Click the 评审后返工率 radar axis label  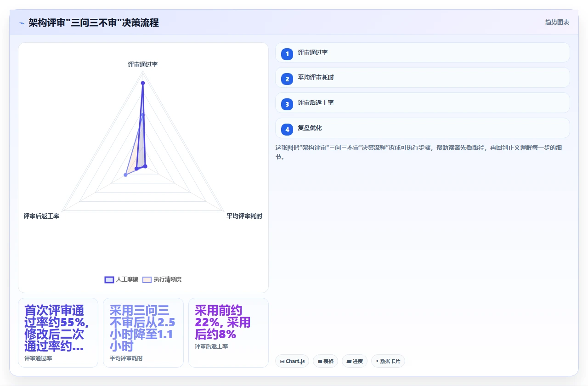point(41,216)
